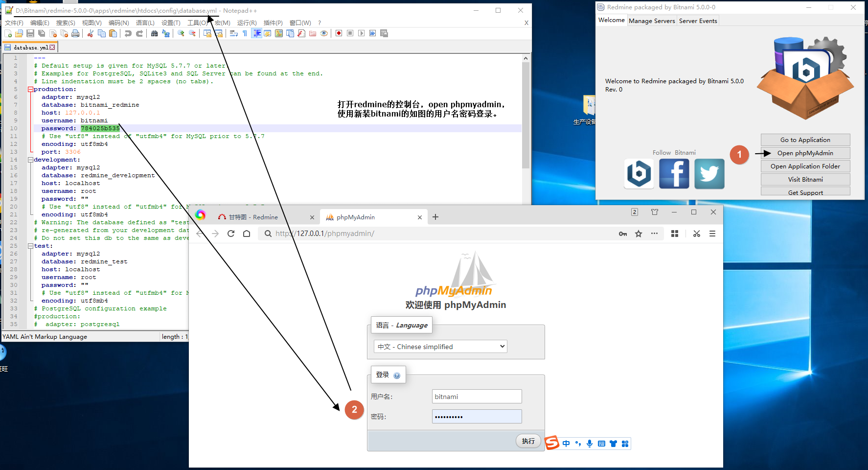This screenshot has width=868, height=470.
Task: Click the Notepad++ vertical scrollbar thumb
Action: 526,115
